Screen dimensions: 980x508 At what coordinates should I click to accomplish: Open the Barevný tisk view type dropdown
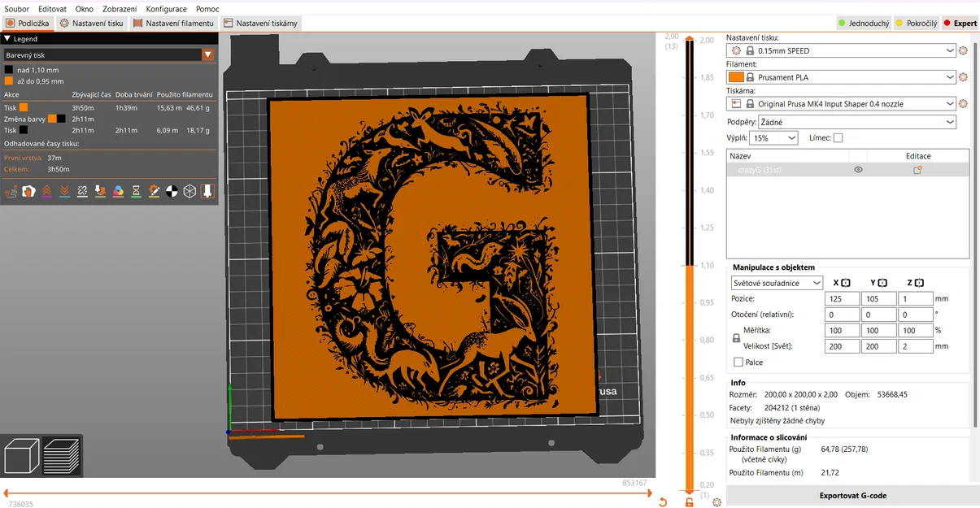point(109,55)
